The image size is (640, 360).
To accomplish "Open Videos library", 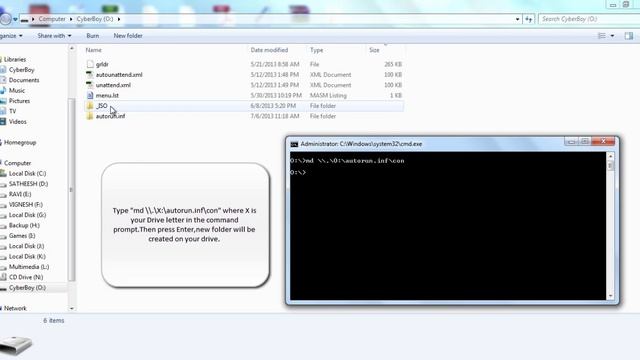I will click(18, 122).
